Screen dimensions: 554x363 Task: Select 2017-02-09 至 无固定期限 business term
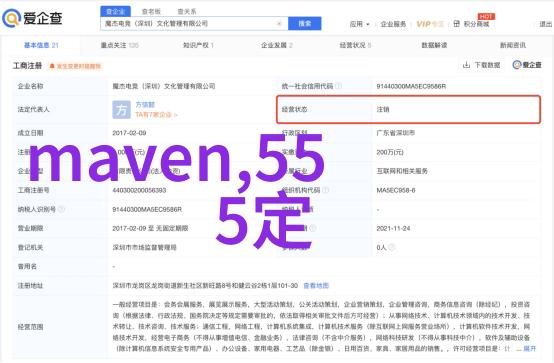click(150, 229)
